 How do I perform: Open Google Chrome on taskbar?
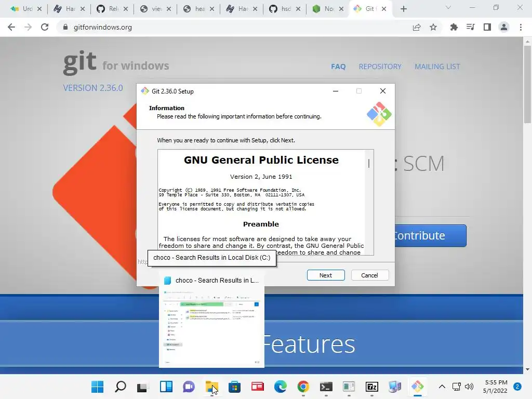[x=303, y=387]
